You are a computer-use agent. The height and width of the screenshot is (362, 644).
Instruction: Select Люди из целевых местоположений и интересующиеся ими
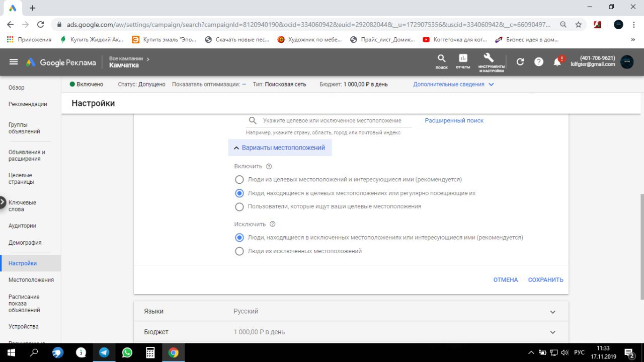point(239,179)
